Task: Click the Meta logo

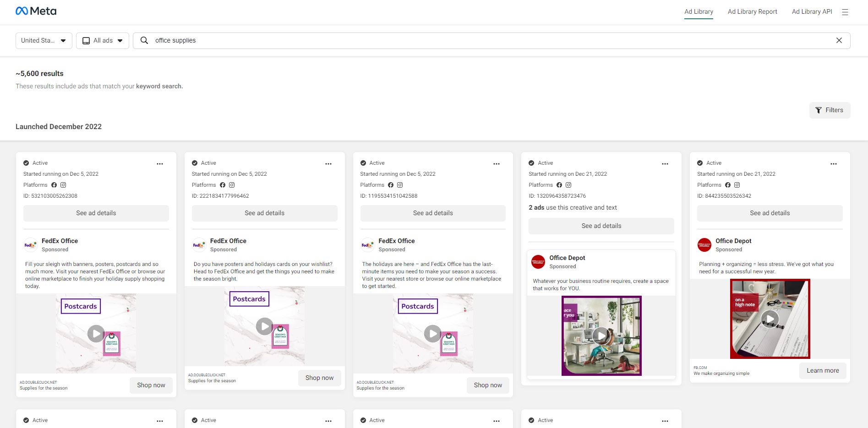Action: [x=36, y=11]
